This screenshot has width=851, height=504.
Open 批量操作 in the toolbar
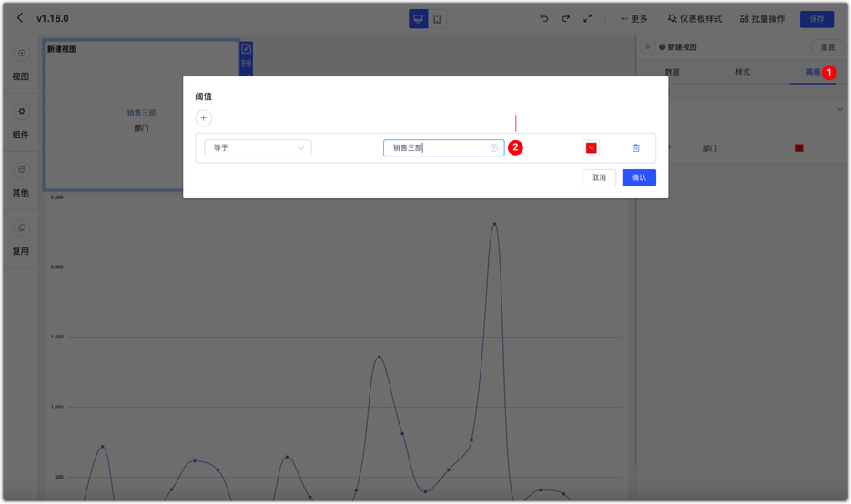tap(763, 19)
